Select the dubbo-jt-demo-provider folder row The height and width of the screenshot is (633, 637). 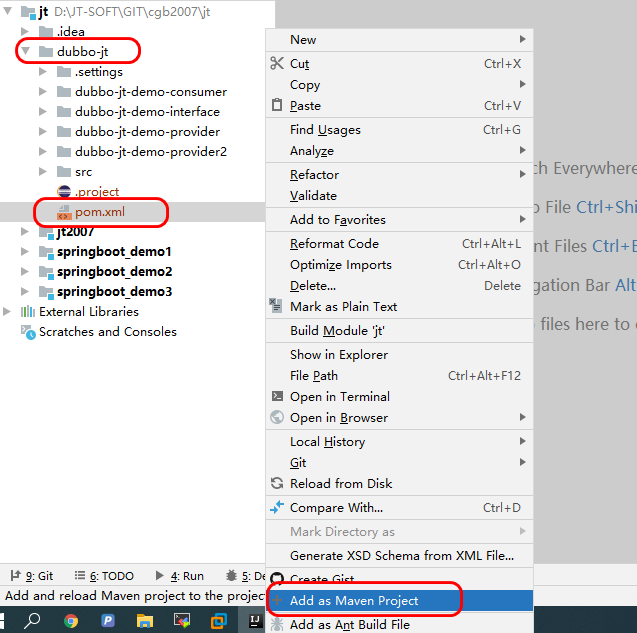[x=132, y=132]
